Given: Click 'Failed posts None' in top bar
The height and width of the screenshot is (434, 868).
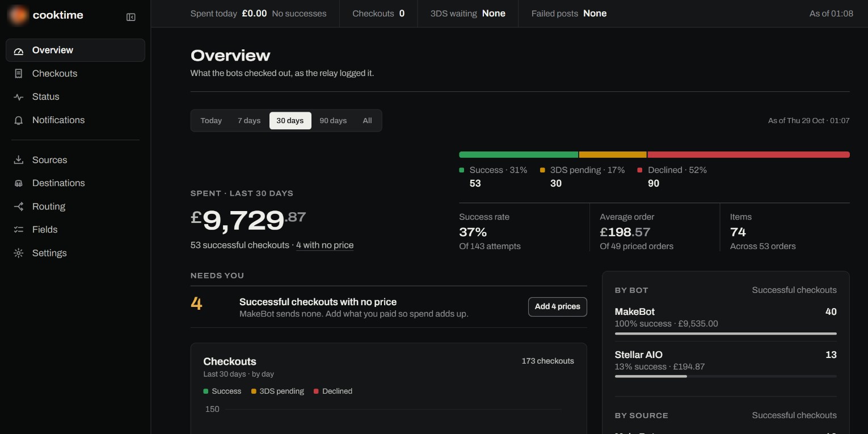Looking at the screenshot, I should (x=569, y=14).
